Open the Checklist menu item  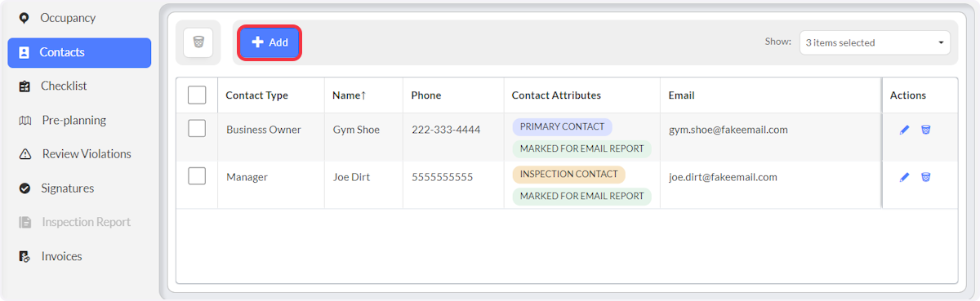tap(79, 86)
